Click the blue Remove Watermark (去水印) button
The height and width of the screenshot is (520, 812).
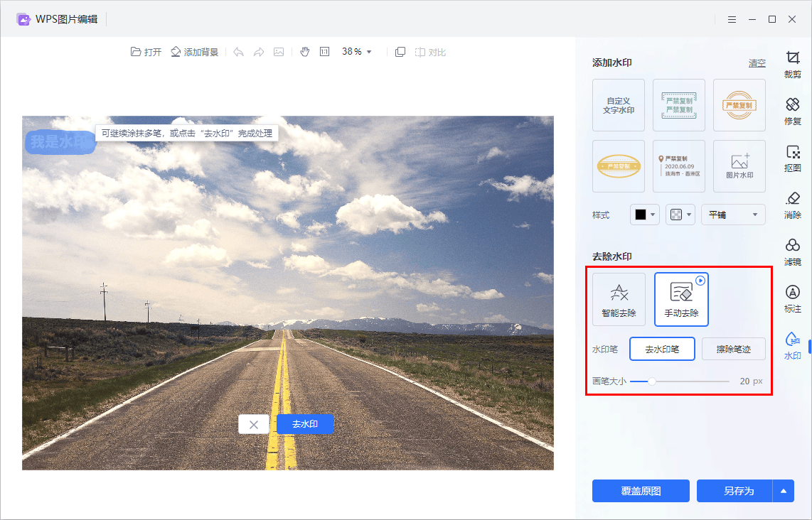[305, 424]
